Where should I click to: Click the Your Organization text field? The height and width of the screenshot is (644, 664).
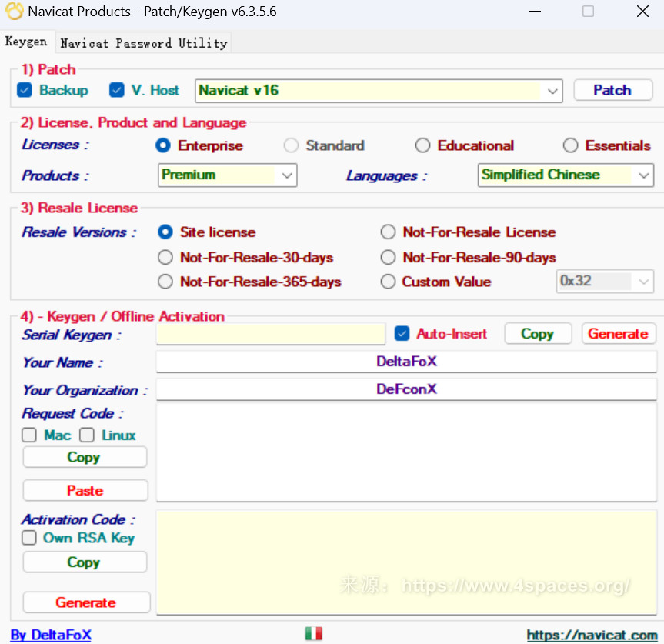[x=406, y=389]
